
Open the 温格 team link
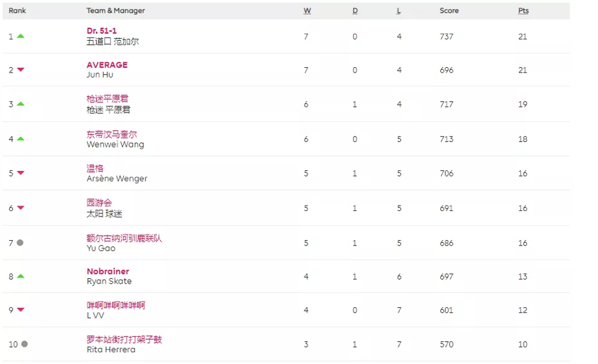[x=95, y=168]
